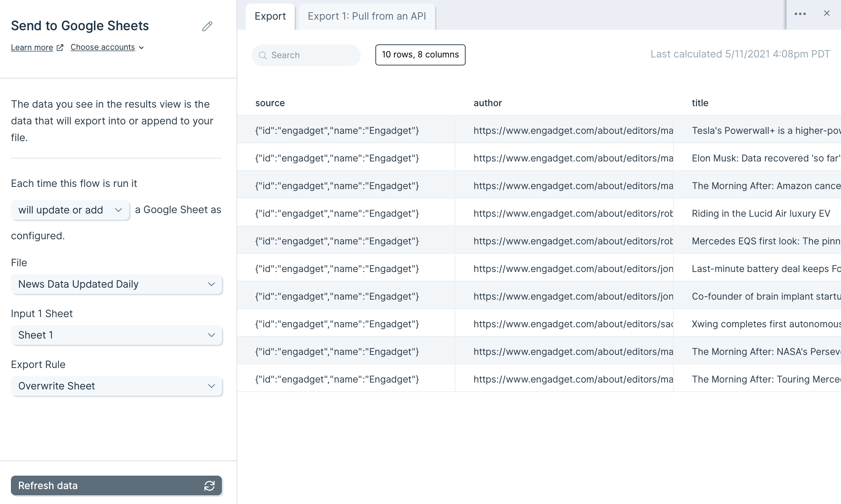The image size is (841, 504).
Task: Click the external link icon beside Learn more
Action: pyautogui.click(x=60, y=48)
